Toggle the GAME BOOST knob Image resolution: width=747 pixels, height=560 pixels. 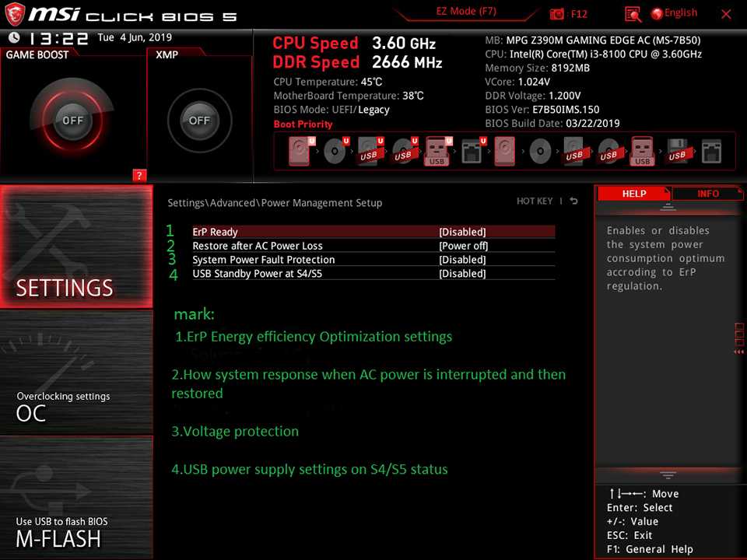[72, 121]
